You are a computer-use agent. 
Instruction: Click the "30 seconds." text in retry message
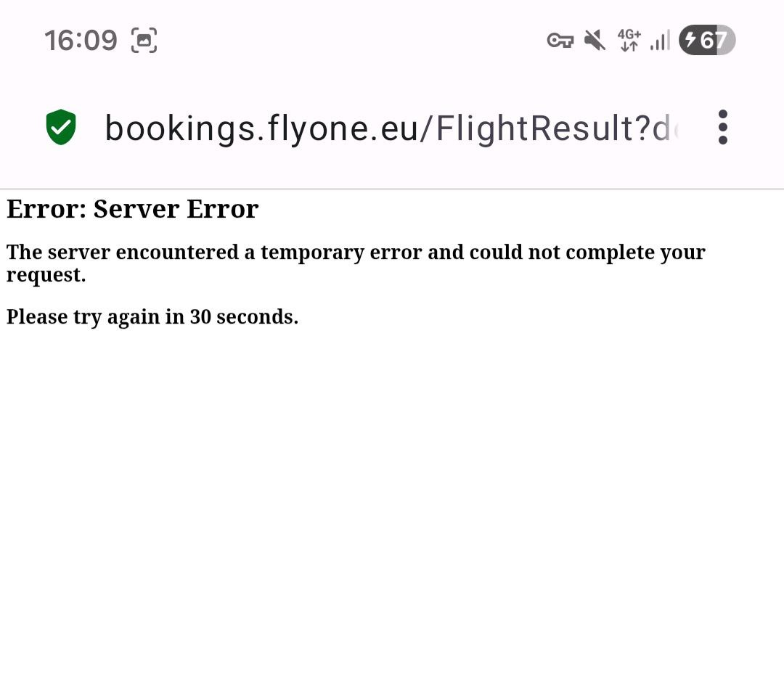pos(244,317)
